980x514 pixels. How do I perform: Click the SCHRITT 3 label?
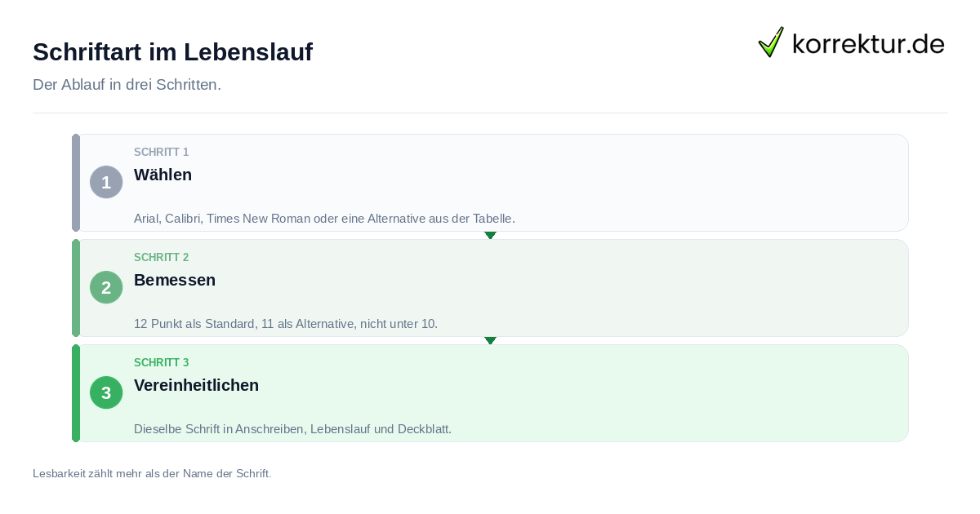click(161, 362)
